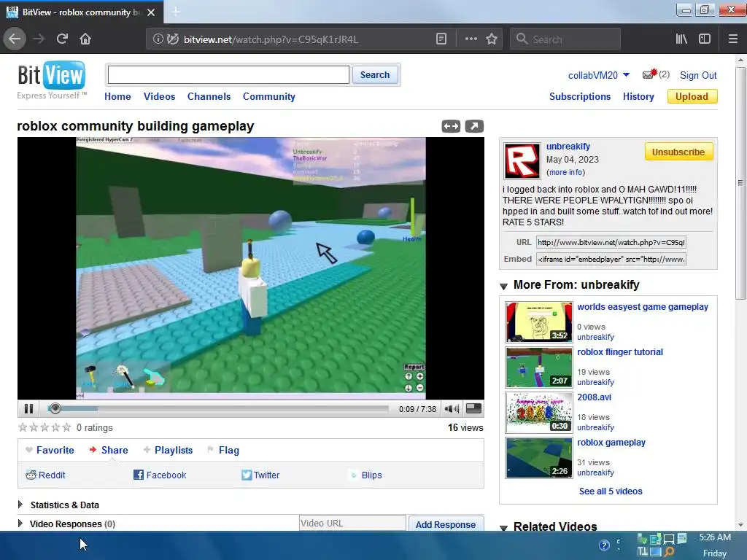Open the Community navigation tab
The width and height of the screenshot is (747, 560).
[x=268, y=97]
